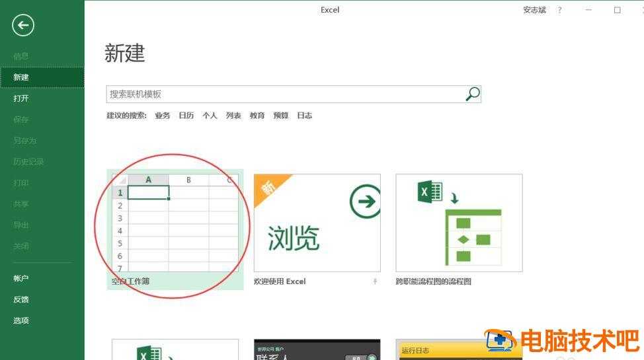Pin the 欢迎使用 Excel template
The width and height of the screenshot is (644, 360).
(375, 281)
